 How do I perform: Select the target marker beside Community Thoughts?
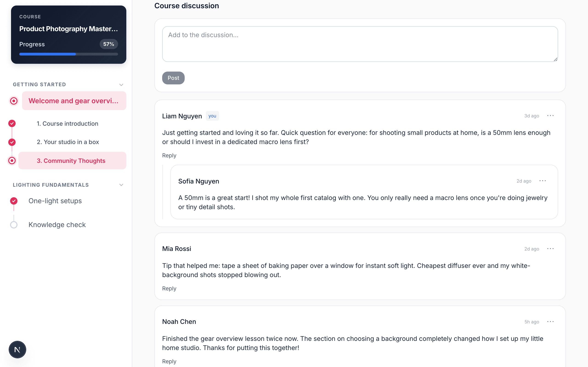pyautogui.click(x=12, y=161)
